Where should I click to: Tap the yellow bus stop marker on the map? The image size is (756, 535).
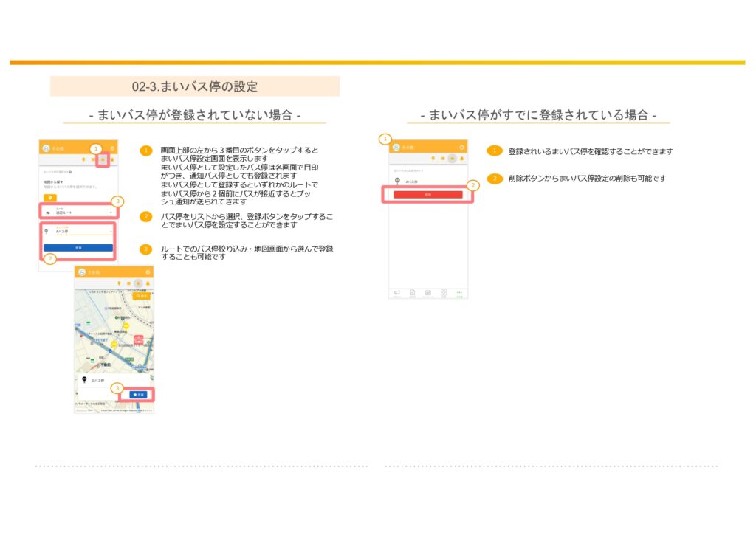(x=126, y=324)
